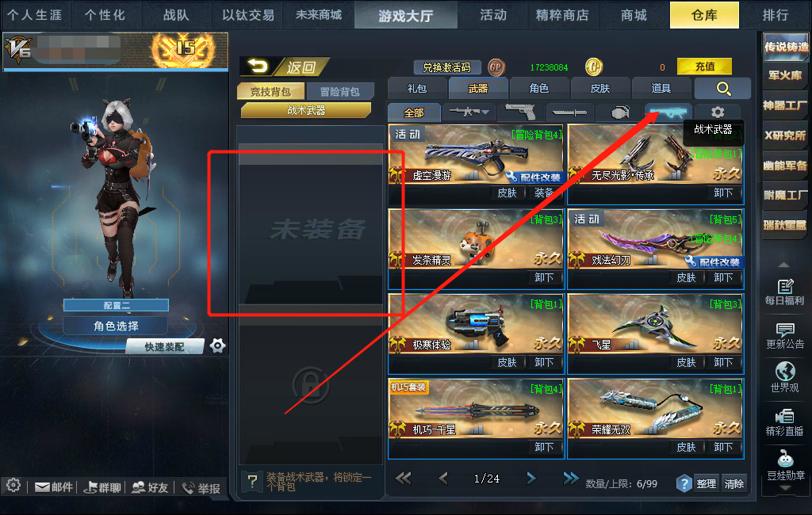The image size is (812, 515).
Task: Click the blue help icon beside 整理
Action: pos(684,483)
